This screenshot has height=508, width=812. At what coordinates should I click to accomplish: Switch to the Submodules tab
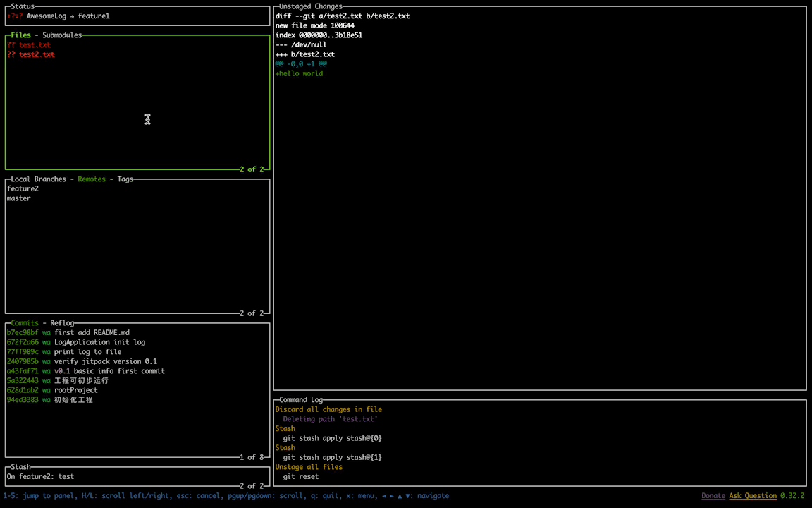pyautogui.click(x=62, y=35)
